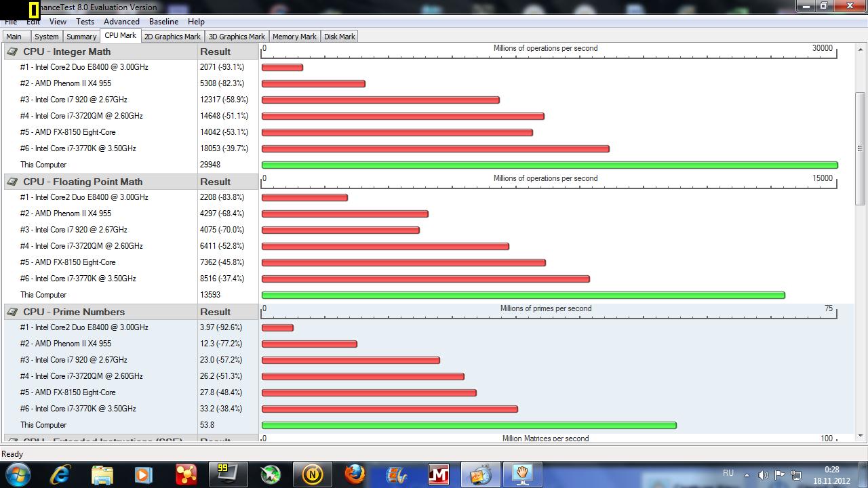The image size is (868, 488).
Task: Click the volume speaker icon in tray
Action: click(763, 475)
